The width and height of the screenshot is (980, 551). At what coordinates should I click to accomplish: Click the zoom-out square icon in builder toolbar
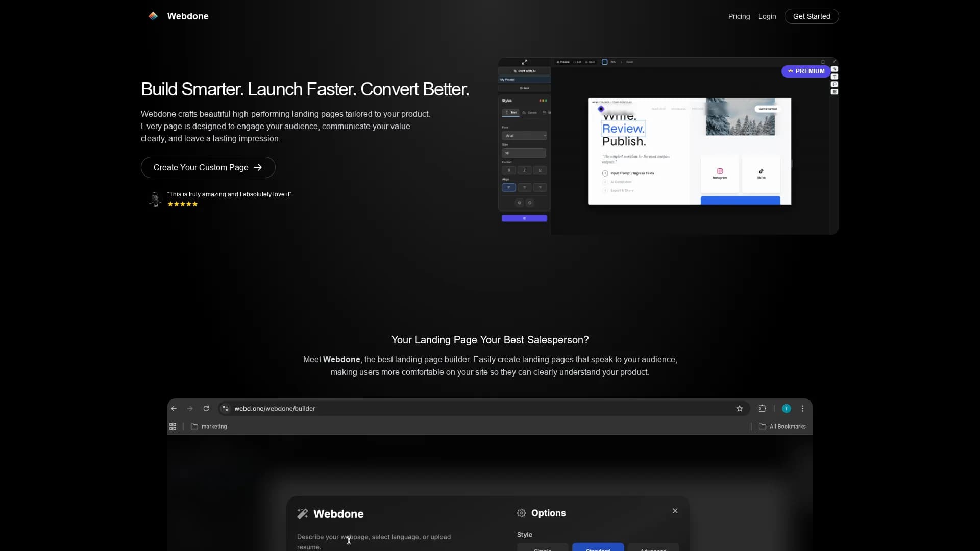tap(605, 62)
